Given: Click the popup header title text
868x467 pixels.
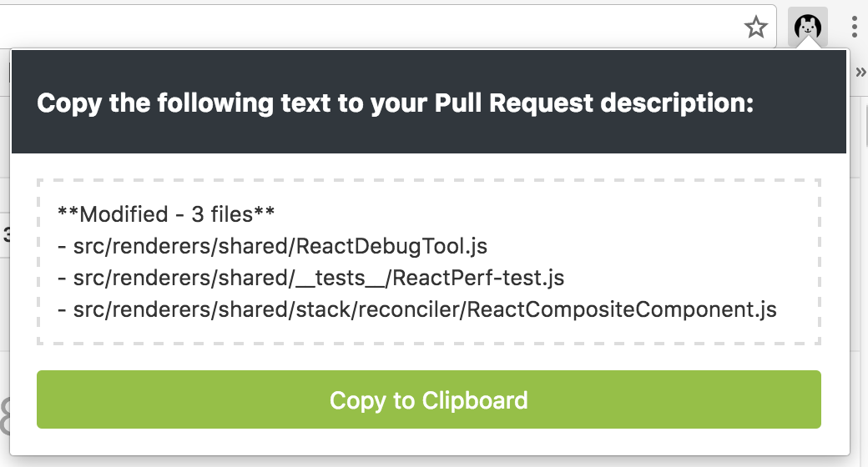Looking at the screenshot, I should point(396,103).
